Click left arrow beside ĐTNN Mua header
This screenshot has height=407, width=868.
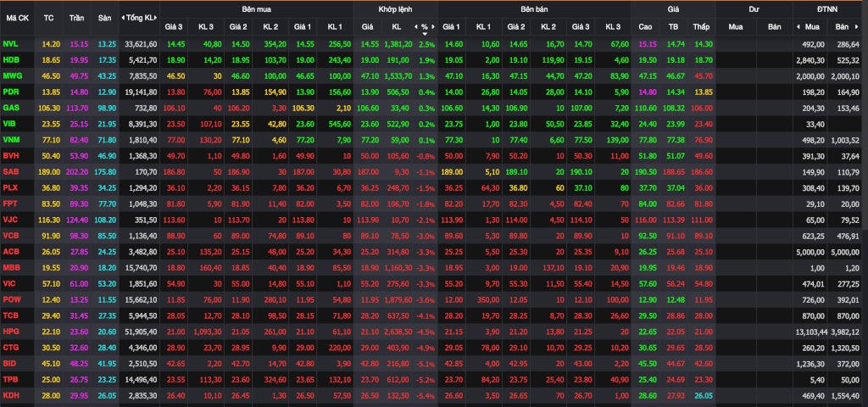click(x=798, y=26)
